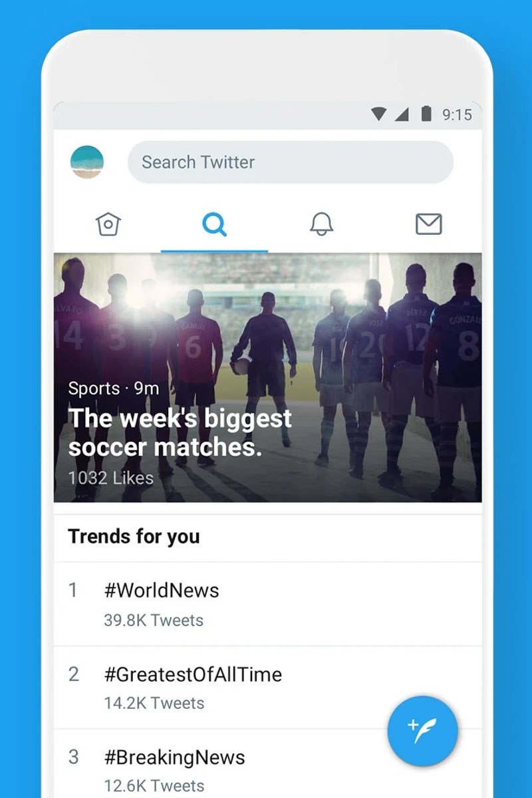Tap the 1032 Likes label
This screenshot has width=532, height=798.
pyautogui.click(x=110, y=477)
